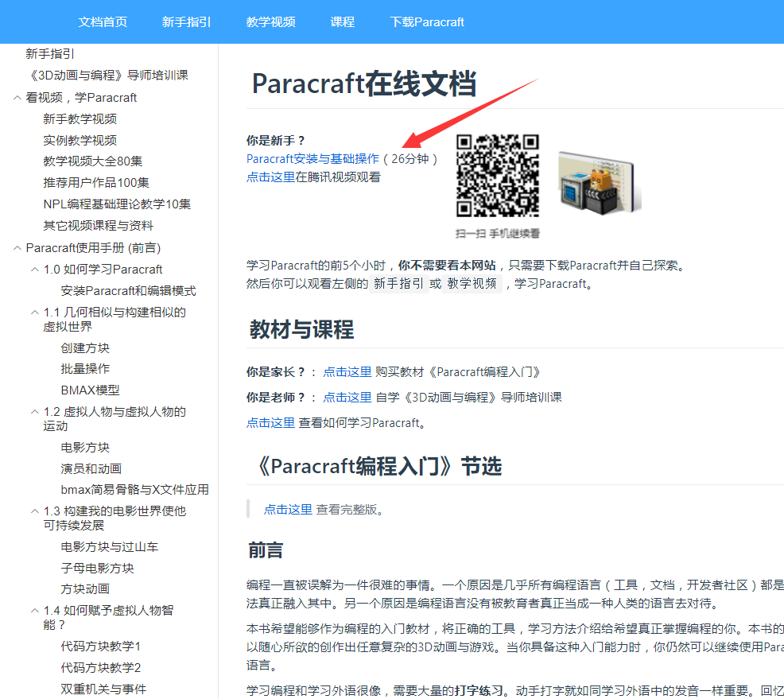This screenshot has width=784, height=699.
Task: Collapse the Paracraft使用手册 (前言) chevron
Action: click(x=17, y=248)
